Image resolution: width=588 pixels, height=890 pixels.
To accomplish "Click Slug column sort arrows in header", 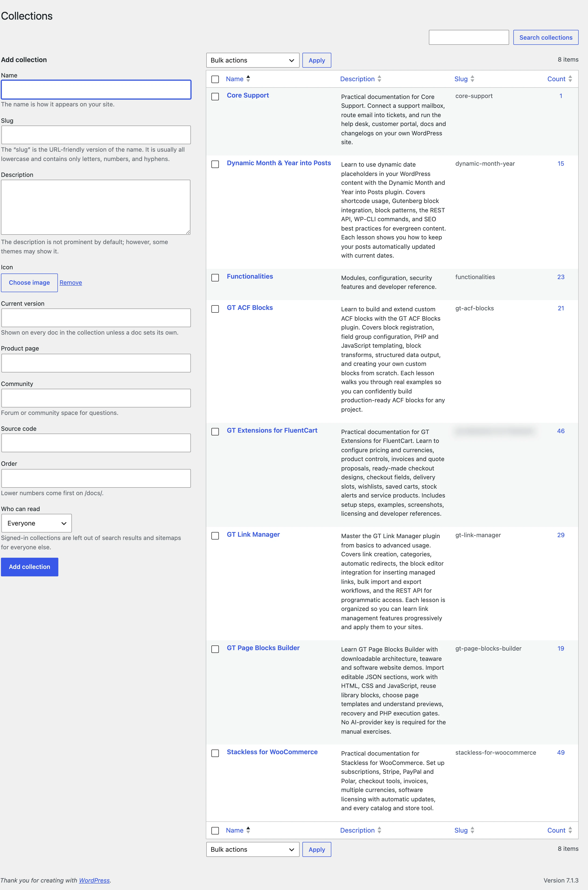I will click(x=472, y=79).
